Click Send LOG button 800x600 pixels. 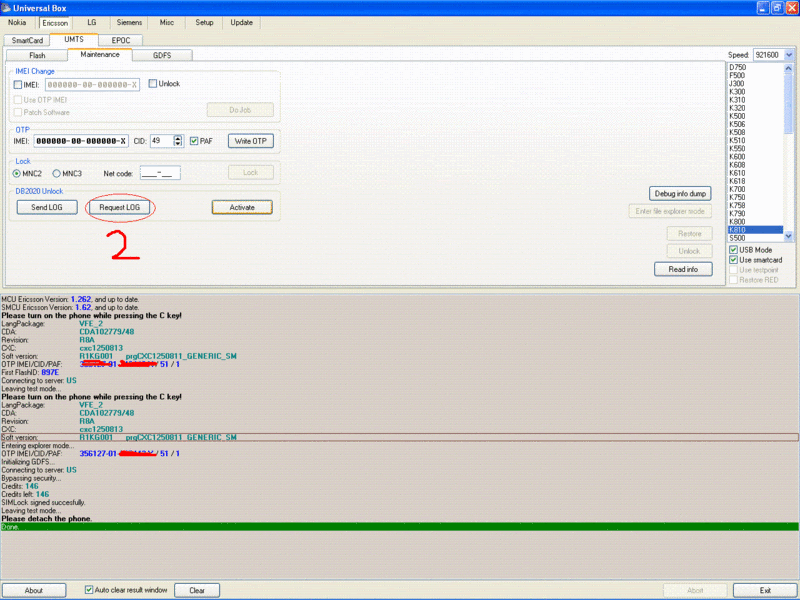pos(47,207)
